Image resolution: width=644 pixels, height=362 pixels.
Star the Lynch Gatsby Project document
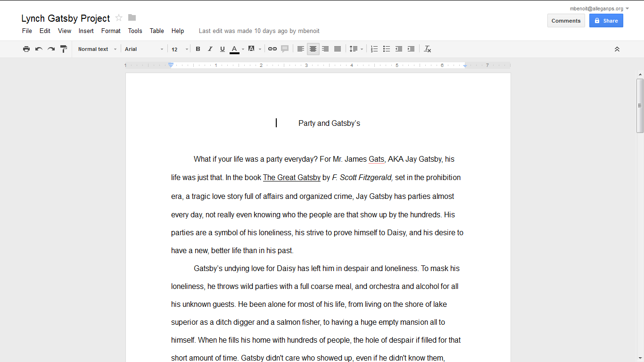[x=119, y=18]
